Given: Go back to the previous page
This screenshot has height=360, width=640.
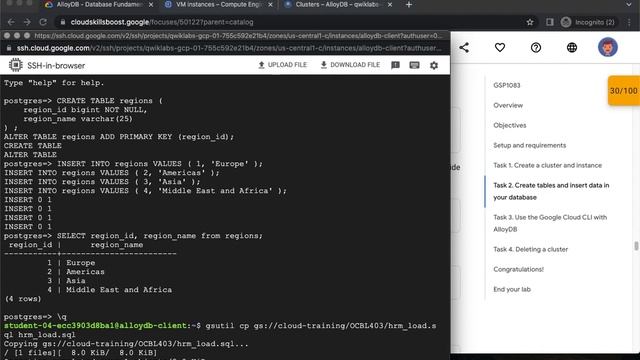Looking at the screenshot, I should click(11, 22).
